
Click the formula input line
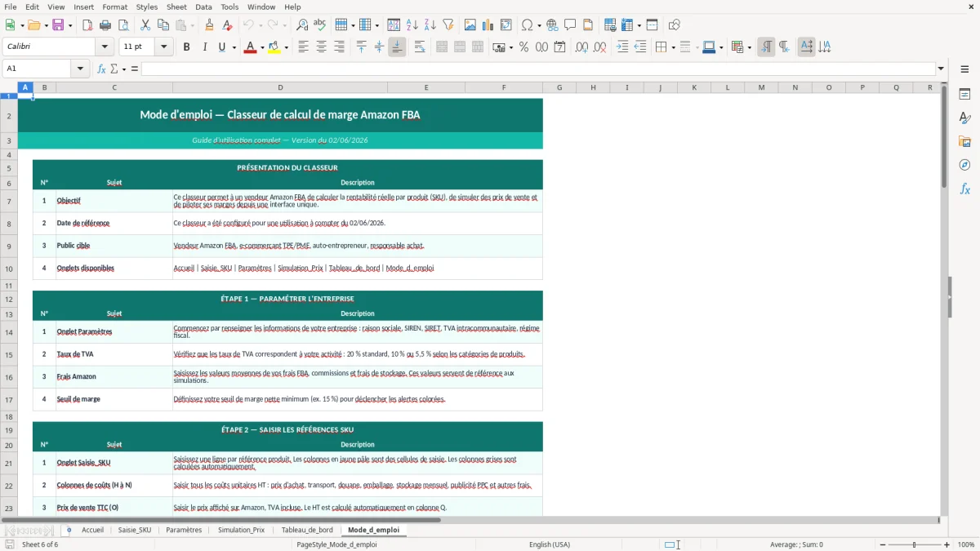538,69
